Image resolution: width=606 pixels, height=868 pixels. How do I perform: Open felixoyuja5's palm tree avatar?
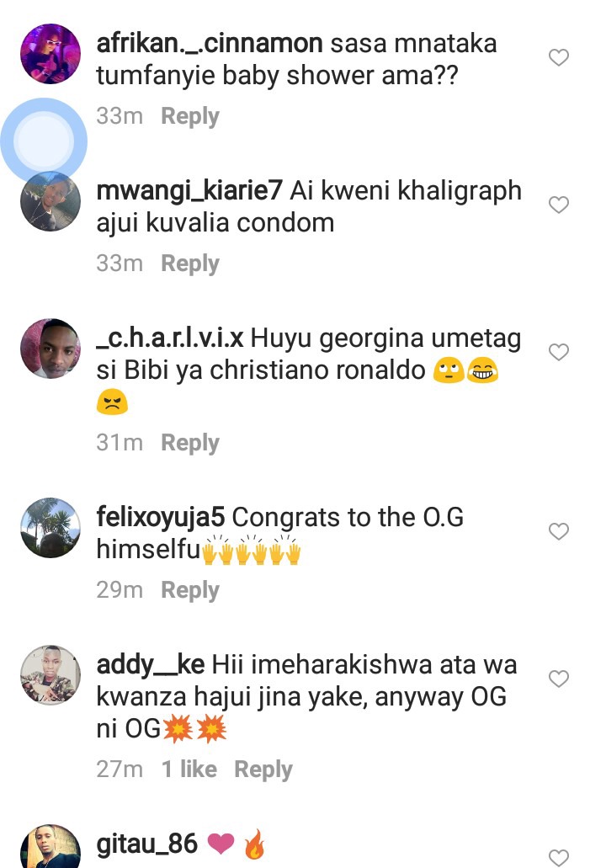point(50,528)
